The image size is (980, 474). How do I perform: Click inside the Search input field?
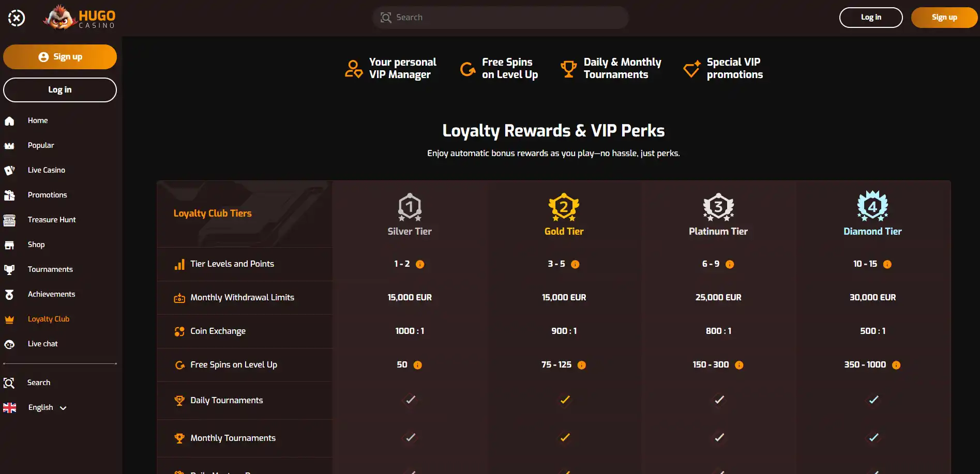[500, 17]
